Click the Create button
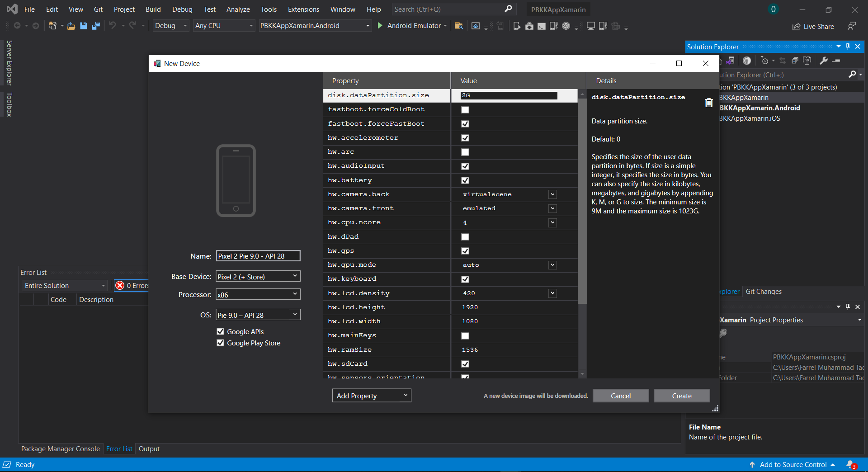The width and height of the screenshot is (868, 472). (x=682, y=396)
